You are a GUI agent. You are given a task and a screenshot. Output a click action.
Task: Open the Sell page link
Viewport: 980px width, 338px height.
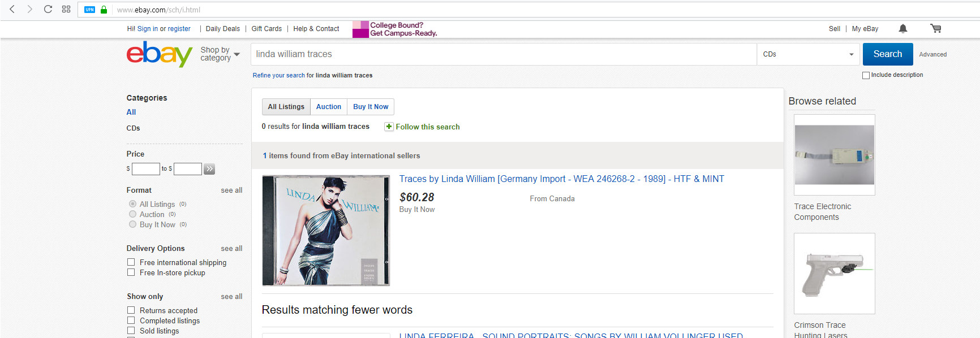click(x=835, y=29)
